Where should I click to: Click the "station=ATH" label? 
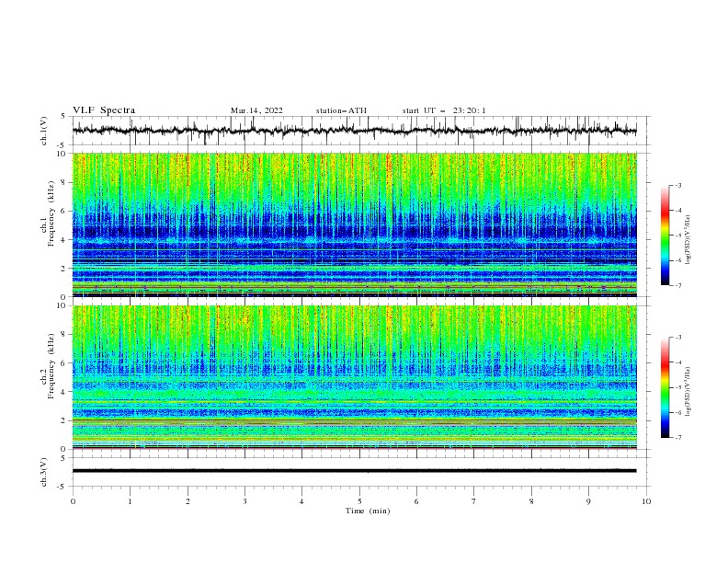[341, 110]
